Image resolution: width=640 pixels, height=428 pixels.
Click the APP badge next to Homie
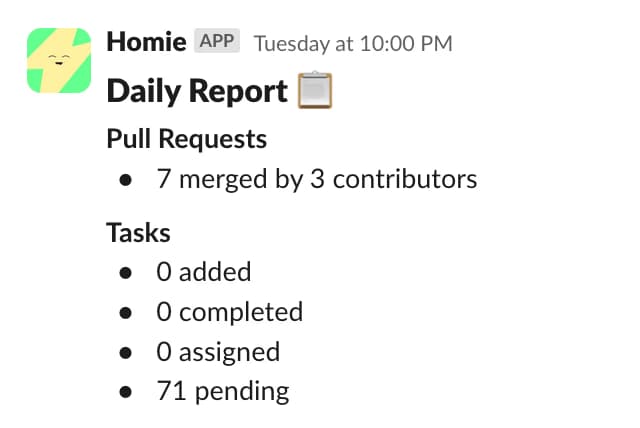tap(218, 42)
